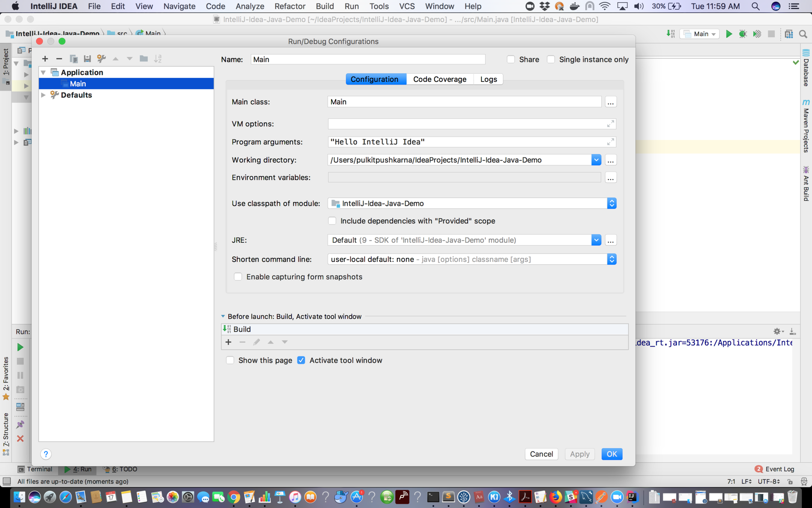812x508 pixels.
Task: Collapse the Application tree node
Action: [44, 72]
